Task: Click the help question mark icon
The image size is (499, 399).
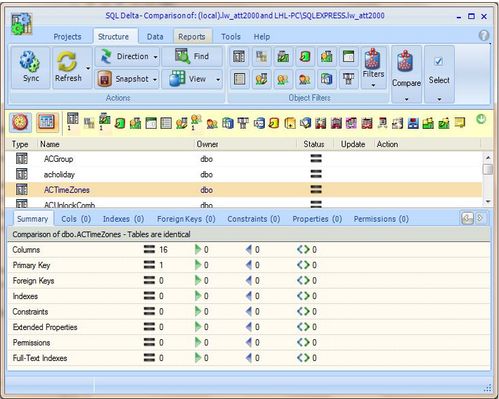Action: coord(484,35)
